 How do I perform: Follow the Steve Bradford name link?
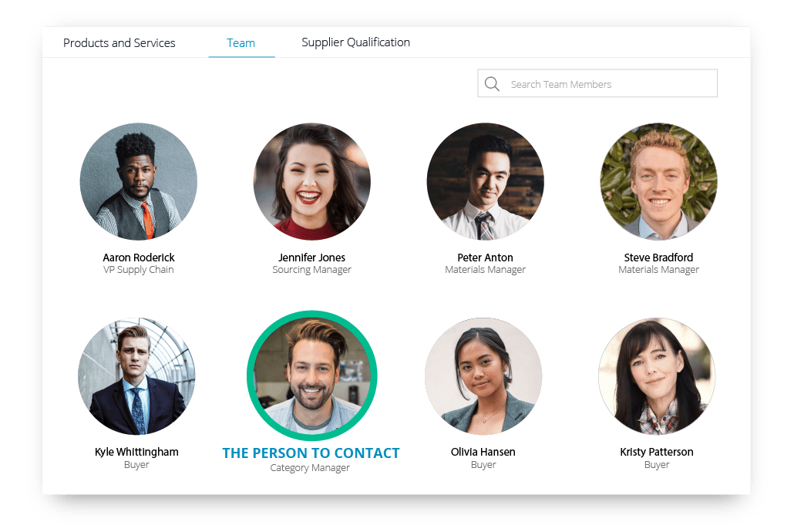coord(659,258)
